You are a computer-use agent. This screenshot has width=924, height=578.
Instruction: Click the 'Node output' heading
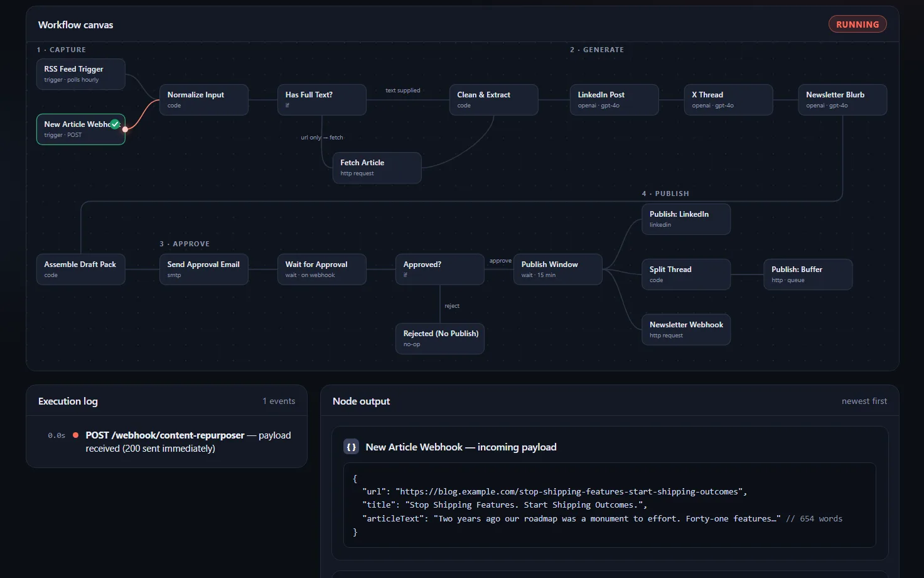[x=361, y=401]
